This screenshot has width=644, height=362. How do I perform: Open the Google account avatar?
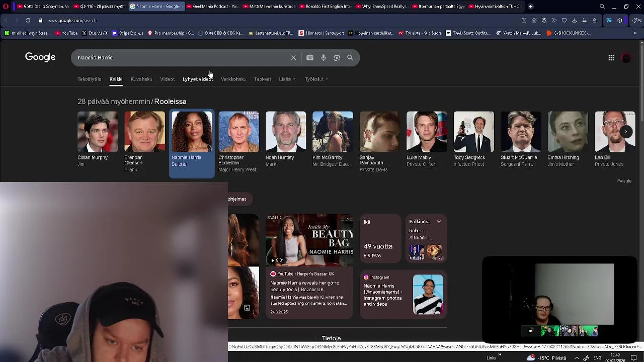(x=626, y=58)
